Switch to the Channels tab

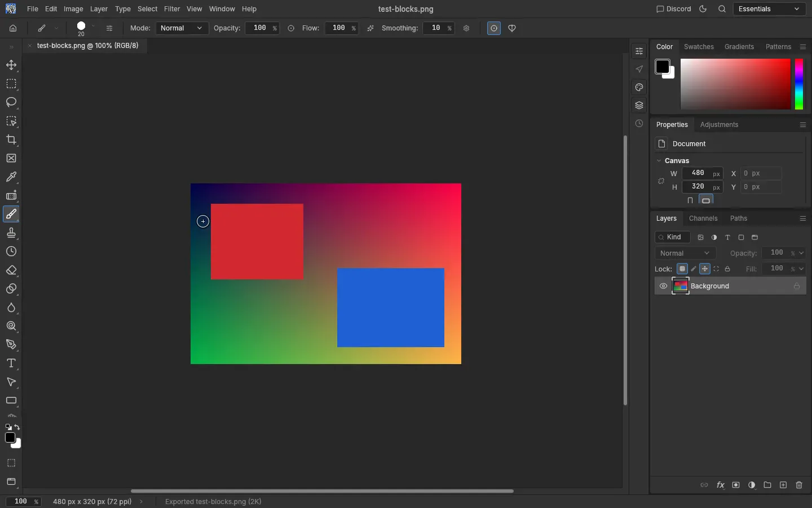(x=703, y=218)
